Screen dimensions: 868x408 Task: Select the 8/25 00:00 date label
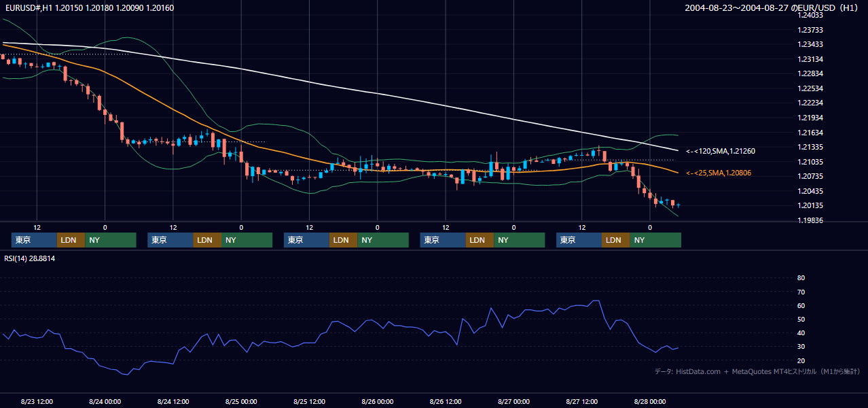pyautogui.click(x=241, y=402)
